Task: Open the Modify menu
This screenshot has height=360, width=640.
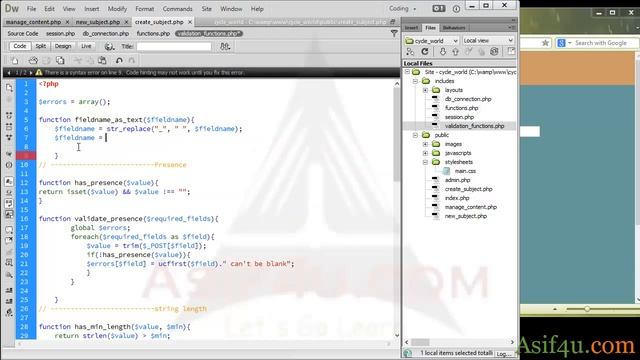Action: 117,9
